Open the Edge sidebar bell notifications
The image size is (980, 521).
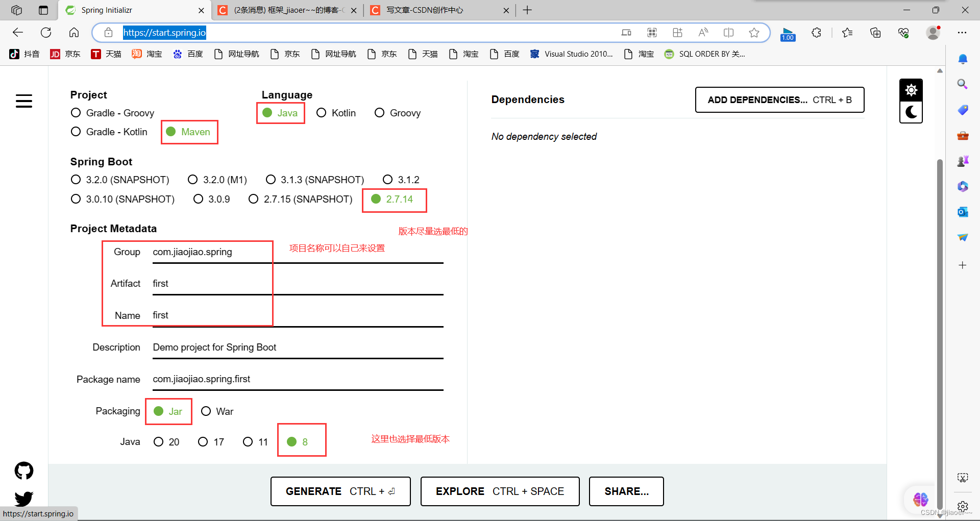tap(963, 59)
